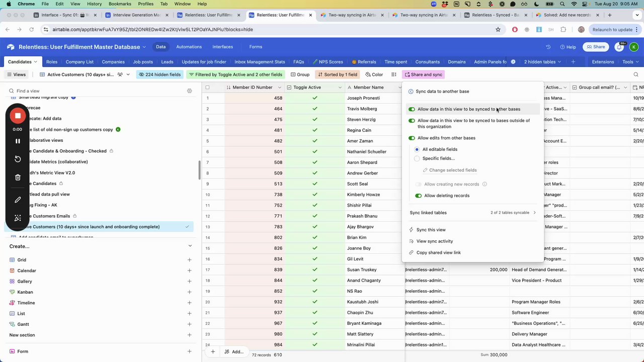Viewport: 644px width, 362px height.
Task: Open the NPS Scores table tab
Action: (x=328, y=62)
